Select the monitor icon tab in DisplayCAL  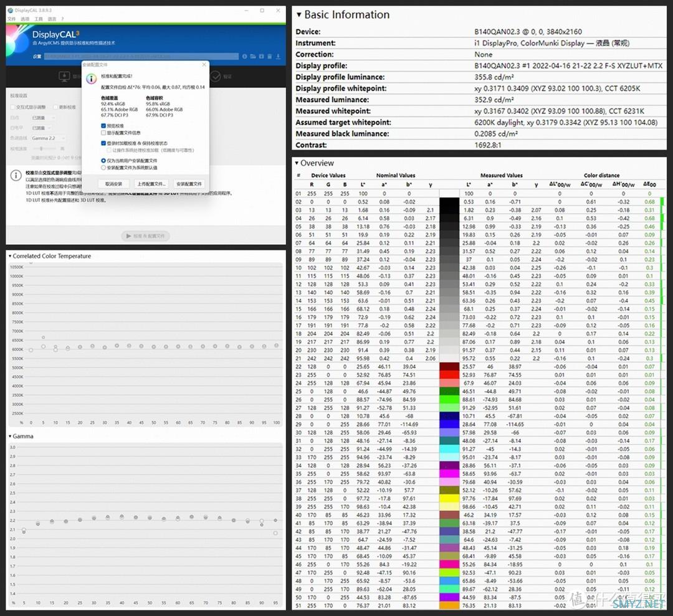coord(64,77)
